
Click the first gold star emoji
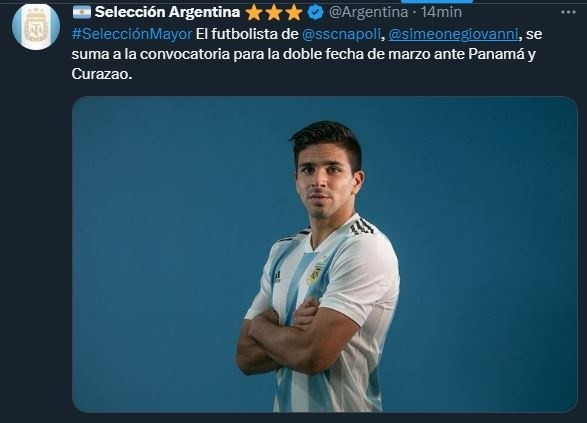(x=254, y=13)
